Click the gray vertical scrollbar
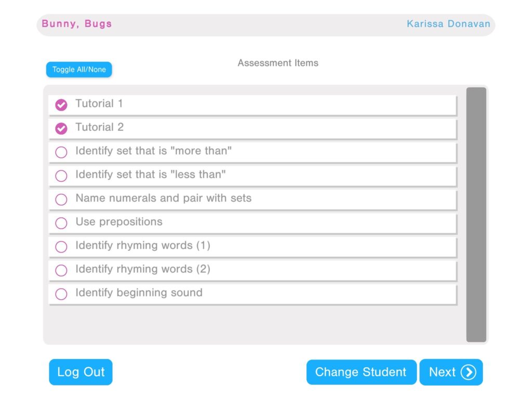Image resolution: width=532 pixels, height=399 pixels. [476, 215]
